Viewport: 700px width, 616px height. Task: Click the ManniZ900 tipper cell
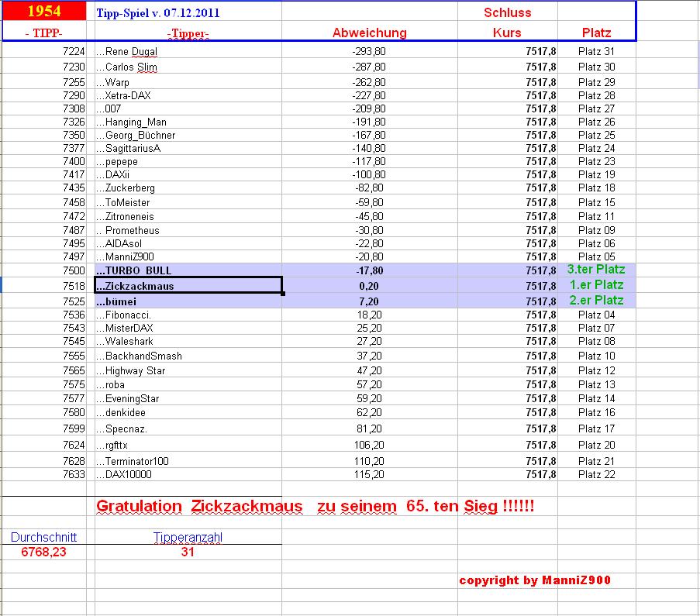[188, 256]
